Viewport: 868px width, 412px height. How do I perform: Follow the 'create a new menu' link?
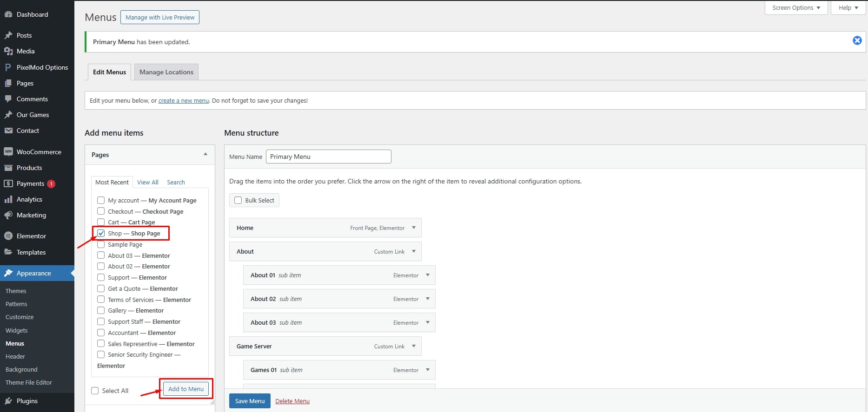coord(184,100)
